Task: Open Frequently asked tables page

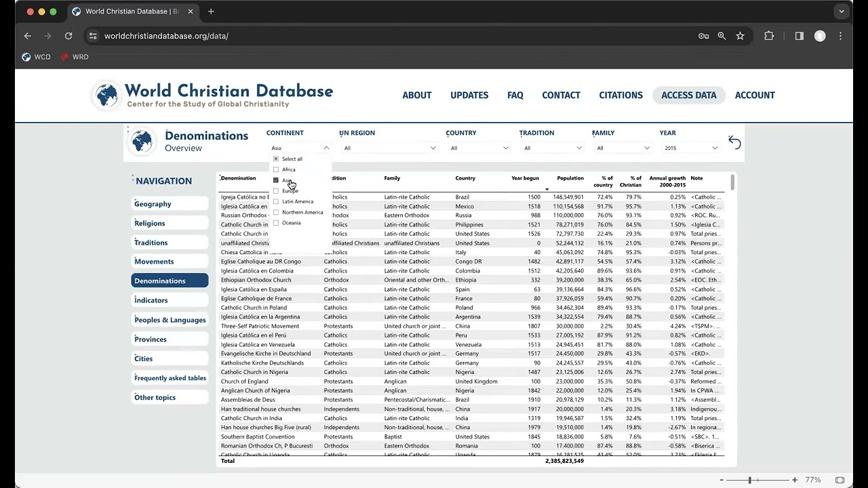Action: pos(170,378)
